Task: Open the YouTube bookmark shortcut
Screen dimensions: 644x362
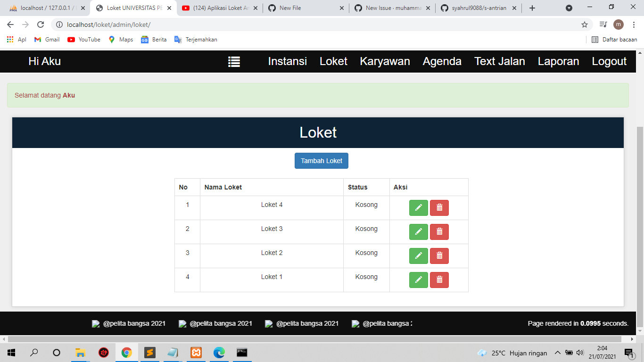Action: [x=83, y=40]
